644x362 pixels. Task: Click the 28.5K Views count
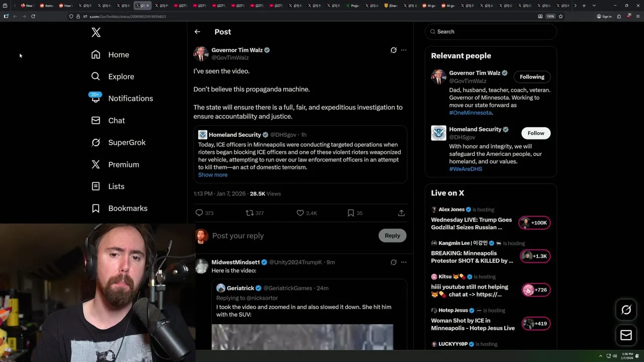point(265,194)
